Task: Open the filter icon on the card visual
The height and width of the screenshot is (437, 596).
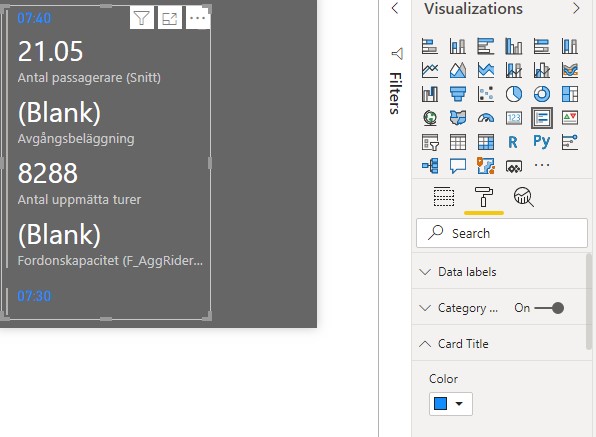Action: pos(142,18)
